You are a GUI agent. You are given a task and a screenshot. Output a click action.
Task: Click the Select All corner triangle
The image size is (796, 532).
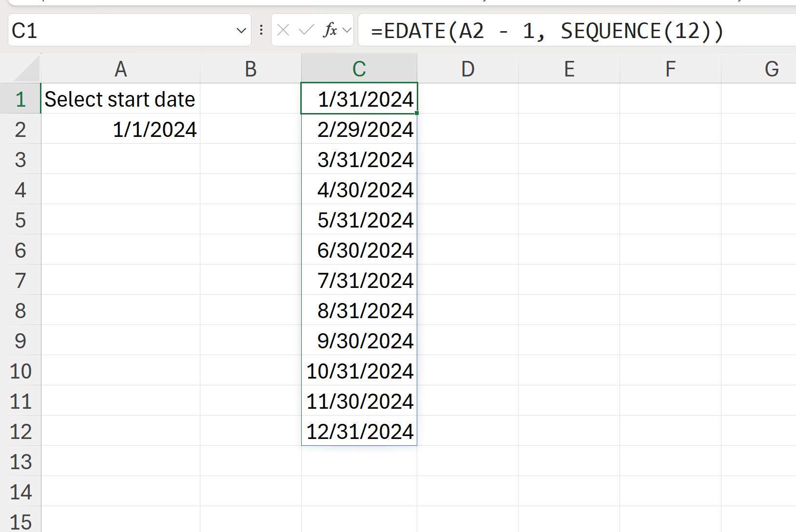tap(27, 69)
